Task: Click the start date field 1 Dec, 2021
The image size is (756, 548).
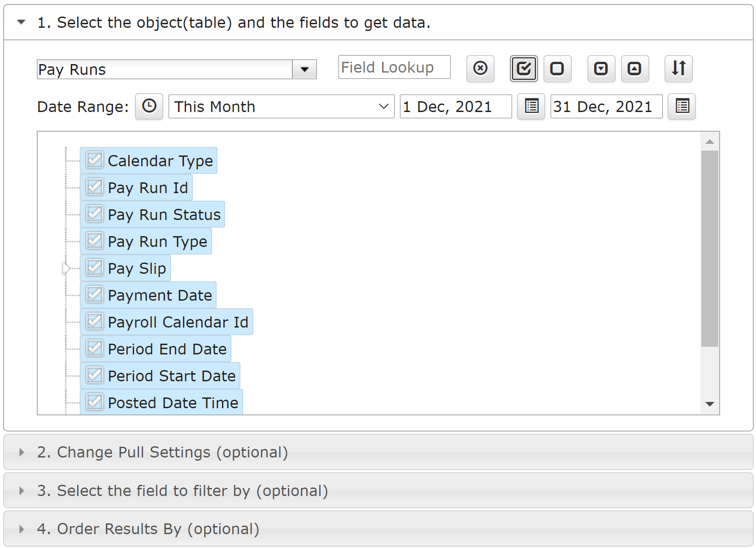Action: click(456, 107)
